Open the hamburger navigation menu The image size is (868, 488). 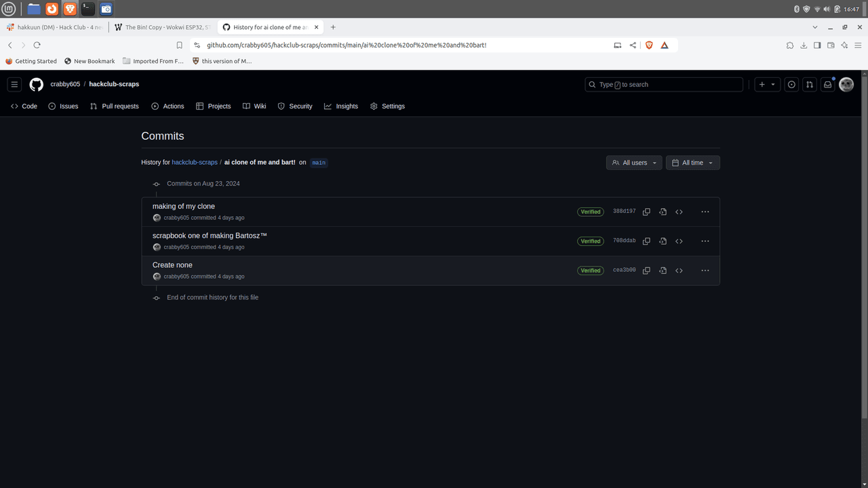(x=14, y=85)
